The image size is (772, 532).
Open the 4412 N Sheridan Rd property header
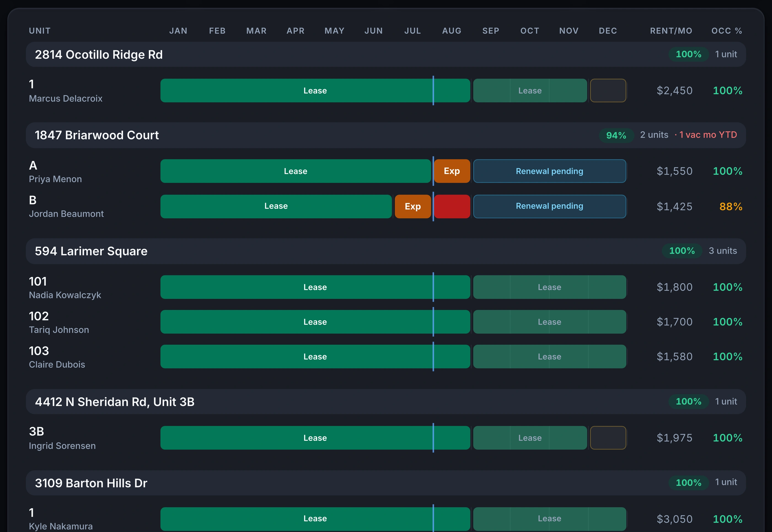386,402
